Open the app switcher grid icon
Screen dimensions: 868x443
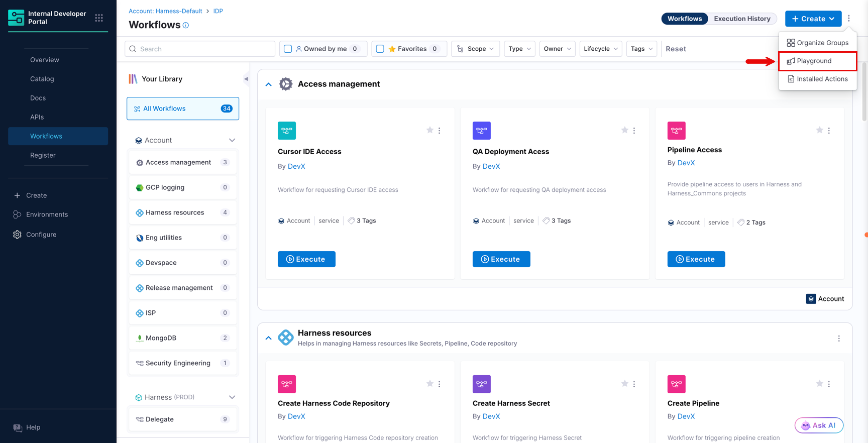[99, 18]
